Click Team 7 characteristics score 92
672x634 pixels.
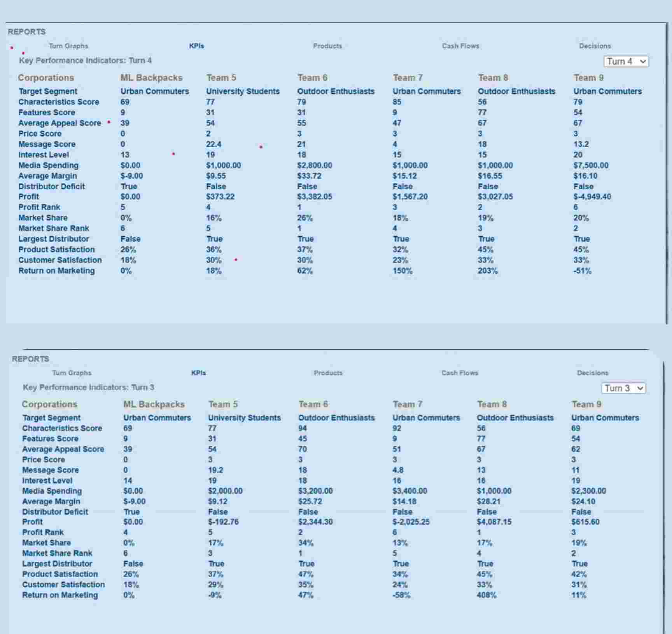tap(397, 428)
